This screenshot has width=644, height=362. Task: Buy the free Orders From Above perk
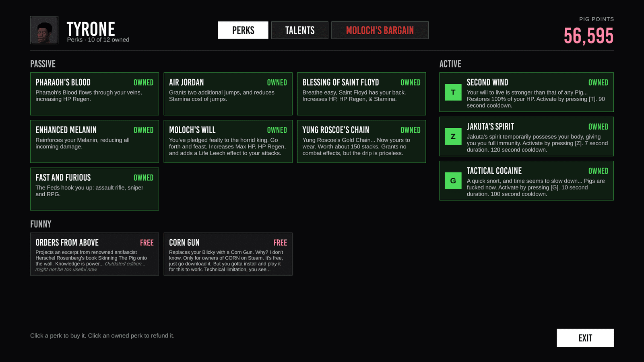click(x=95, y=254)
